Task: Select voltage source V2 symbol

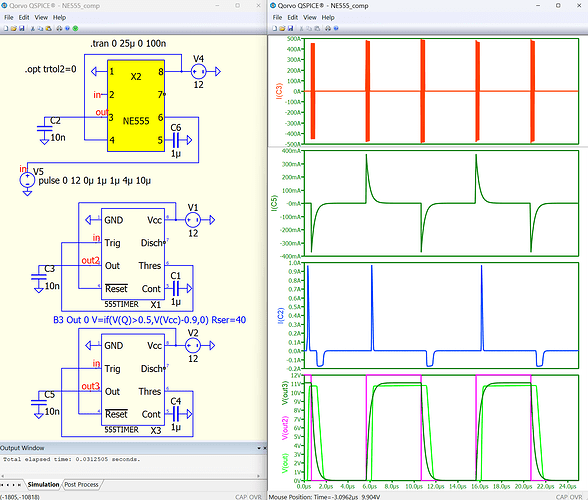Action: click(193, 345)
